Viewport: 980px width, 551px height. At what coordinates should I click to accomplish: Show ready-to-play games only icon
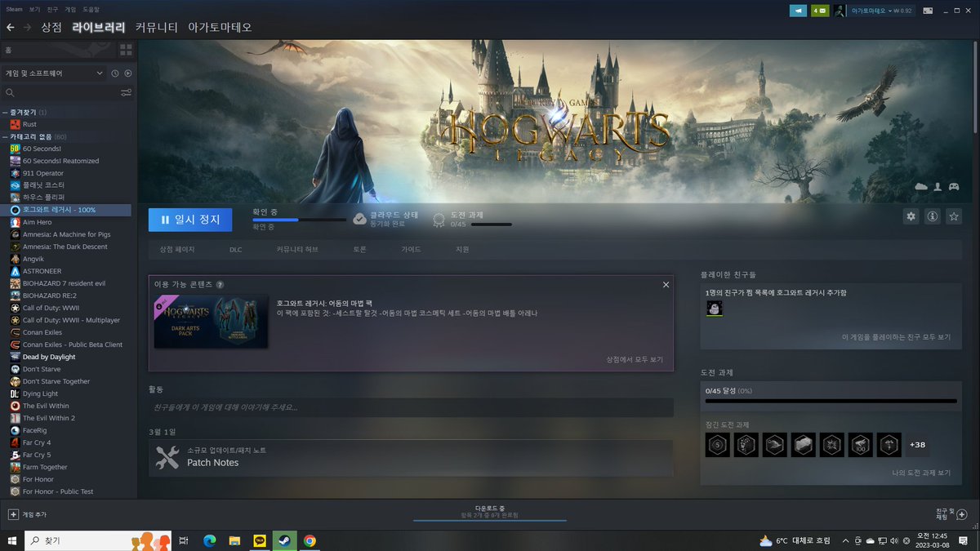coord(127,73)
